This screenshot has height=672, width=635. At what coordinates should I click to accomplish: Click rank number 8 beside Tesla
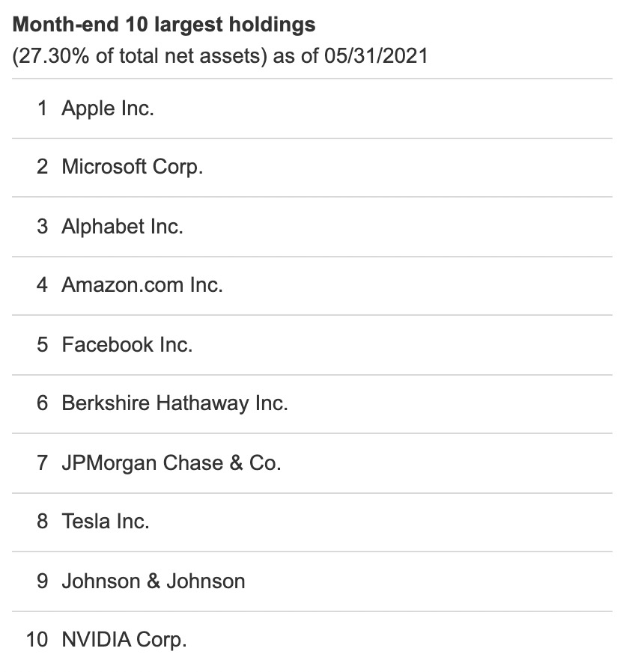tap(43, 522)
